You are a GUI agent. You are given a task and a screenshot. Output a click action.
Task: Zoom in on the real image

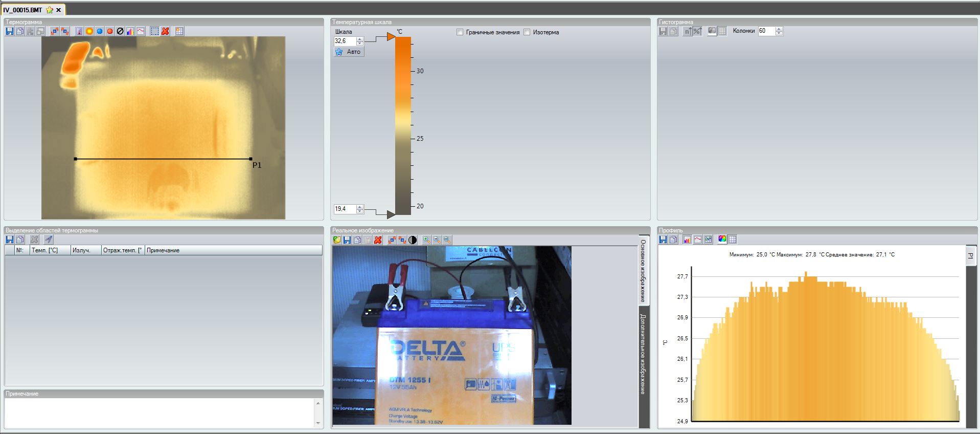coord(426,240)
